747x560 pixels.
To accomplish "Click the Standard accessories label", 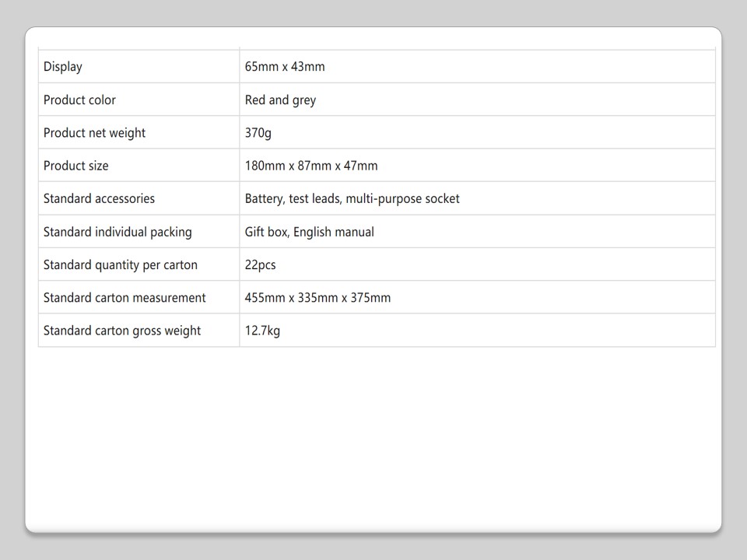I will pyautogui.click(x=99, y=199).
